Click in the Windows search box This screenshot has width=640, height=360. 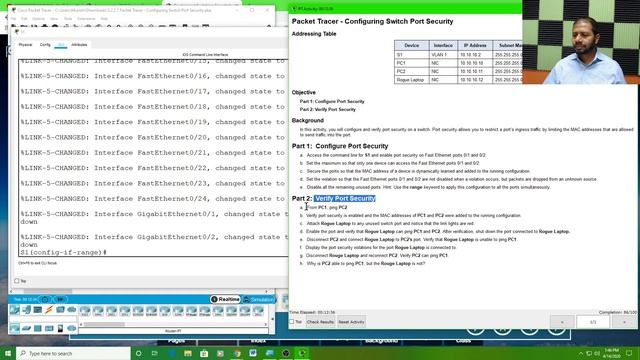coord(73,353)
